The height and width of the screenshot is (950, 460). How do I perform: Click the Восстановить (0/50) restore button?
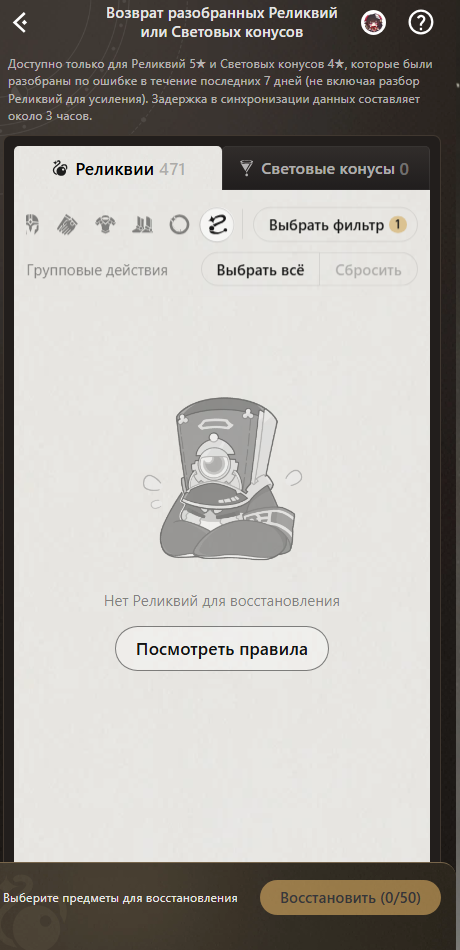coord(350,898)
